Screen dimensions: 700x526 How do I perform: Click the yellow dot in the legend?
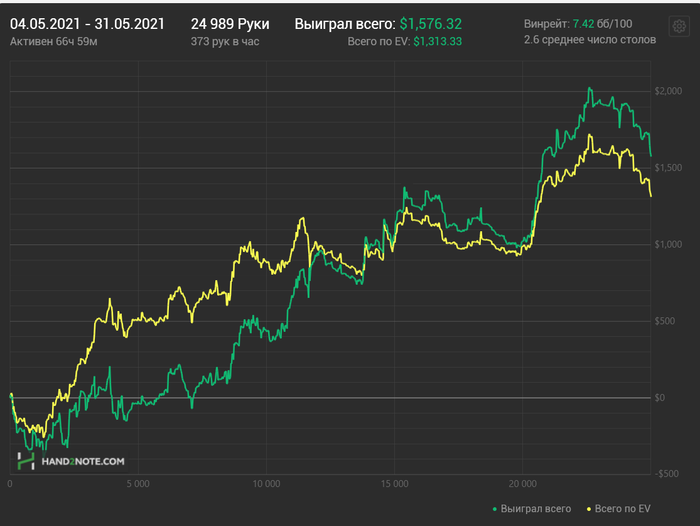click(589, 509)
